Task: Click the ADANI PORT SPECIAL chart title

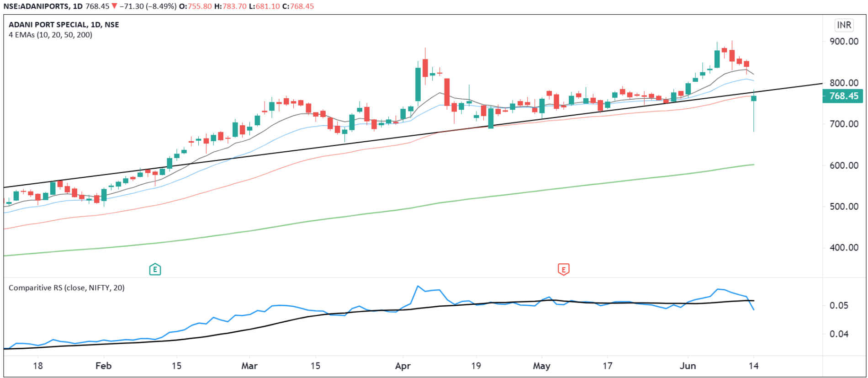Action: (x=64, y=25)
